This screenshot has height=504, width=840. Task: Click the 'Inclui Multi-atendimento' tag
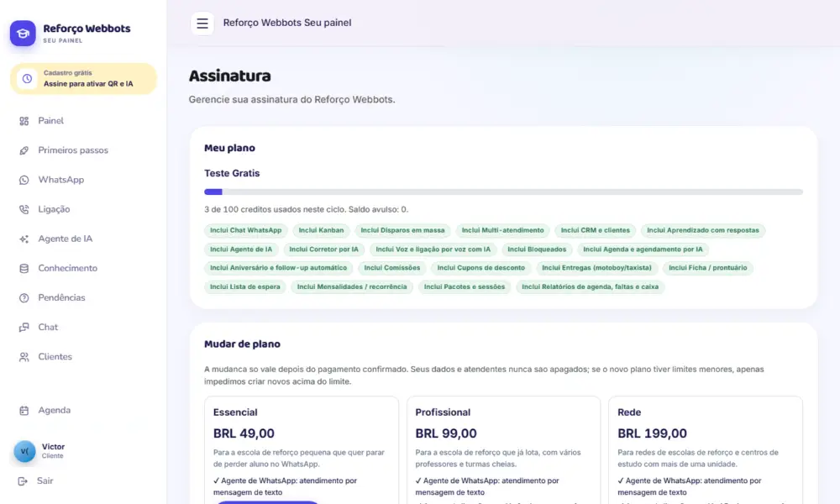click(502, 230)
